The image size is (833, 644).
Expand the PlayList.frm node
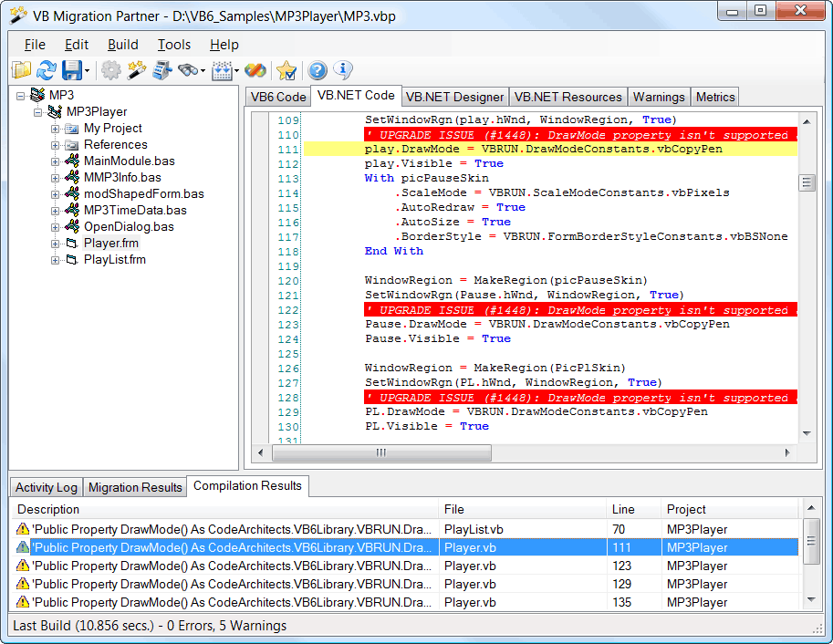coord(55,261)
